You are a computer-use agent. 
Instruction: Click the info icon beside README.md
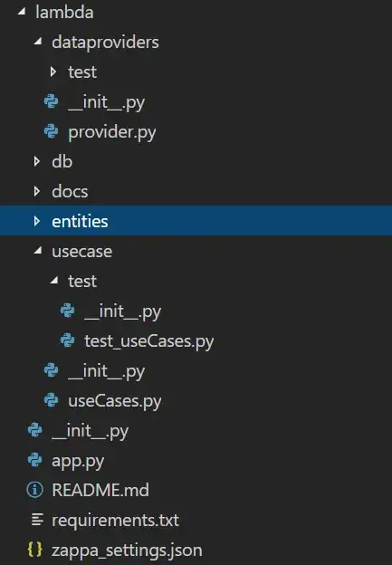click(x=35, y=490)
